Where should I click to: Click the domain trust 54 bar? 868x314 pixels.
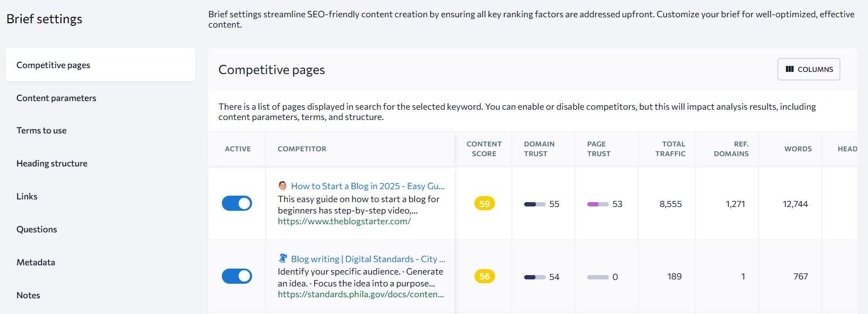pyautogui.click(x=535, y=277)
